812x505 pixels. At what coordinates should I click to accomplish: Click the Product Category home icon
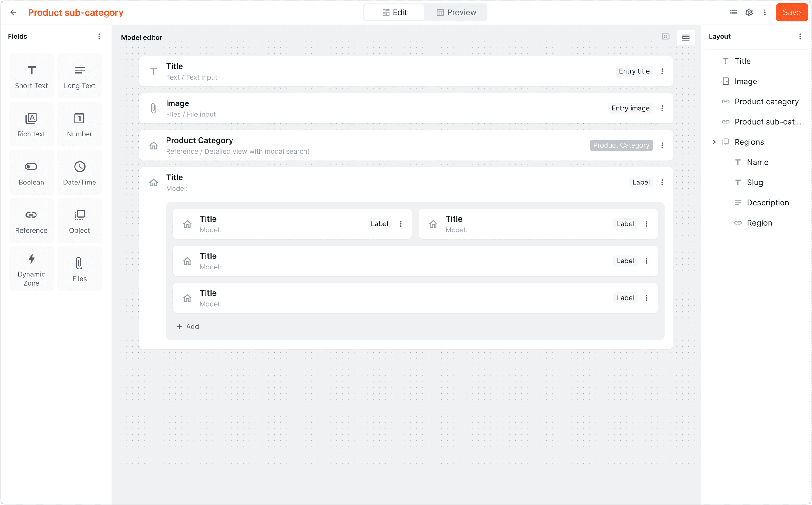[154, 145]
